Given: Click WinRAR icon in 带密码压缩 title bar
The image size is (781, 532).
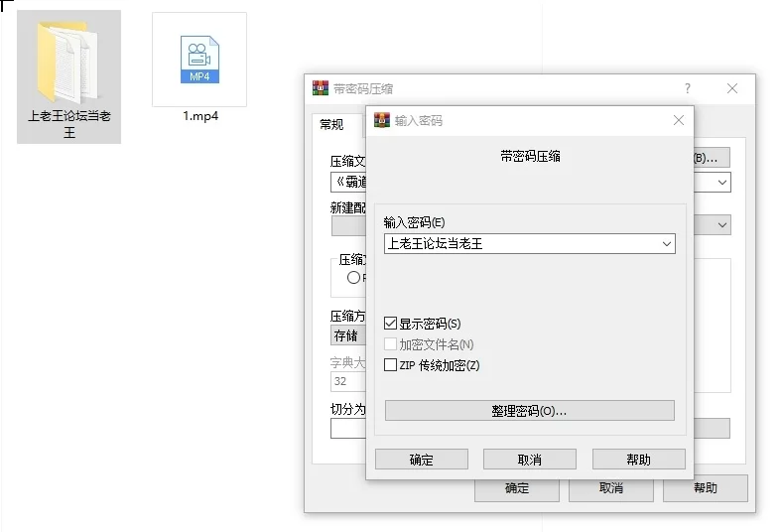Looking at the screenshot, I should pos(321,88).
